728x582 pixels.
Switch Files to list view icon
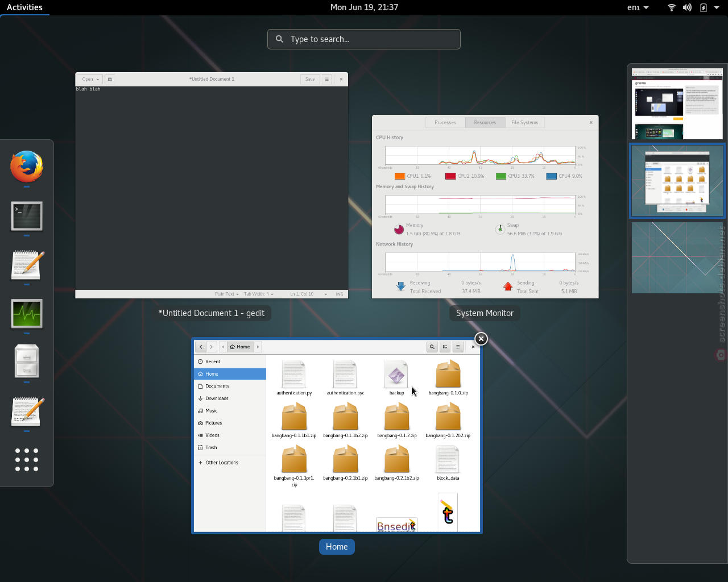click(x=445, y=347)
